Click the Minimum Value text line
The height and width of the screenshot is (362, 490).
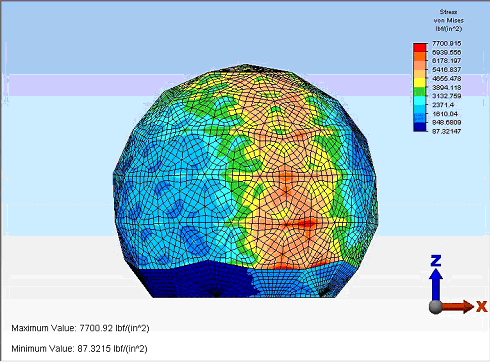(x=79, y=349)
